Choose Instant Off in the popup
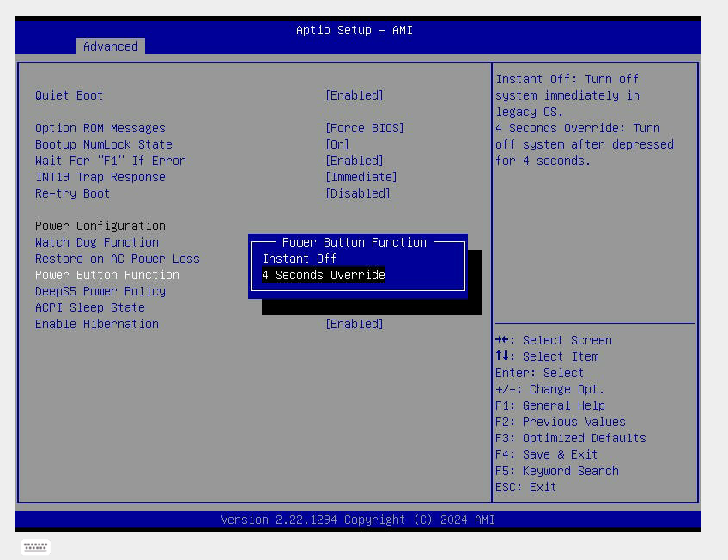This screenshot has width=728, height=560. click(299, 259)
